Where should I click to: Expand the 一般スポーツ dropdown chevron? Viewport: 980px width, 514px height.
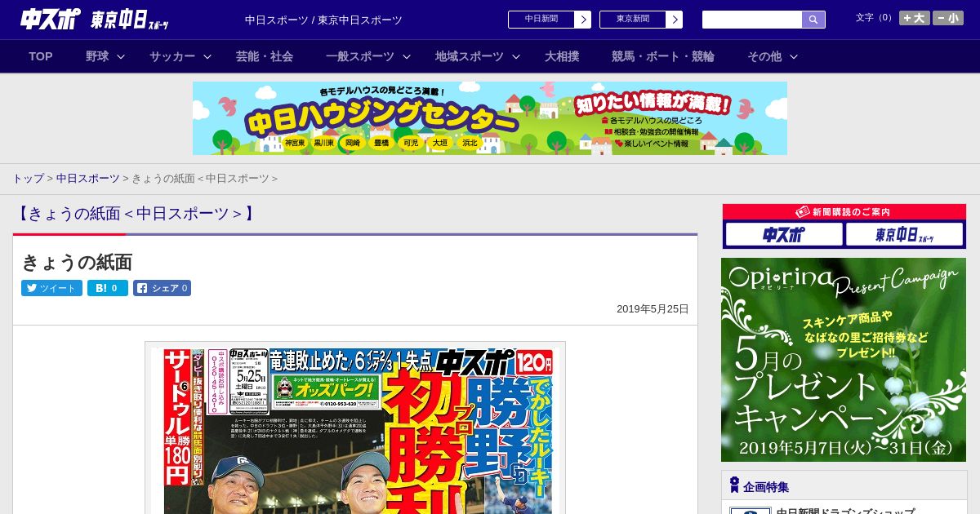click(x=407, y=57)
